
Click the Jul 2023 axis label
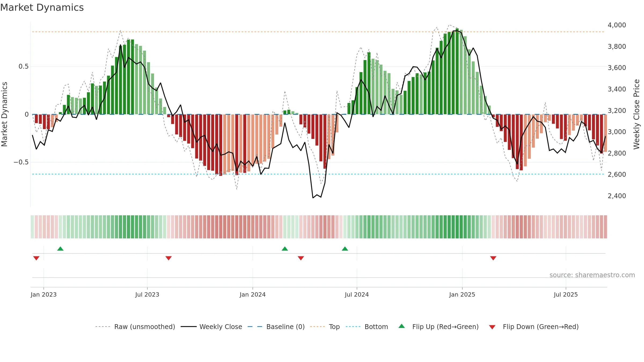pos(147,294)
